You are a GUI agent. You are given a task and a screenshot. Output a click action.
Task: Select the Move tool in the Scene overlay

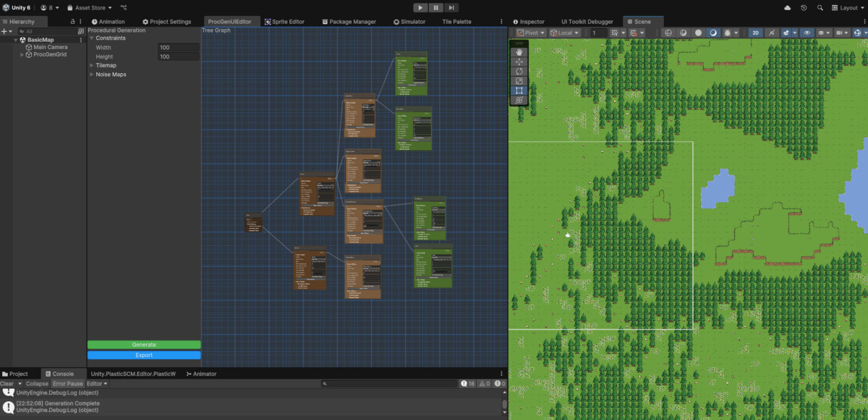tap(519, 62)
